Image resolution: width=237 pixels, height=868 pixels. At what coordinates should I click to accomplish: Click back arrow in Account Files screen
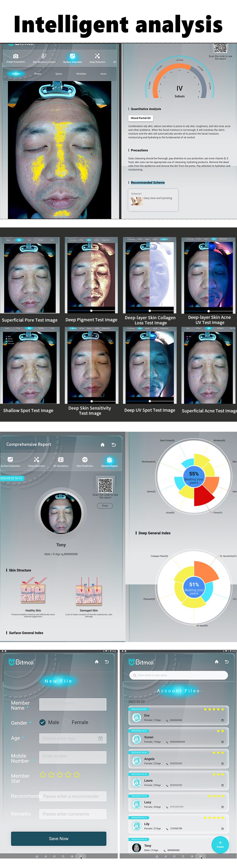pos(227,661)
